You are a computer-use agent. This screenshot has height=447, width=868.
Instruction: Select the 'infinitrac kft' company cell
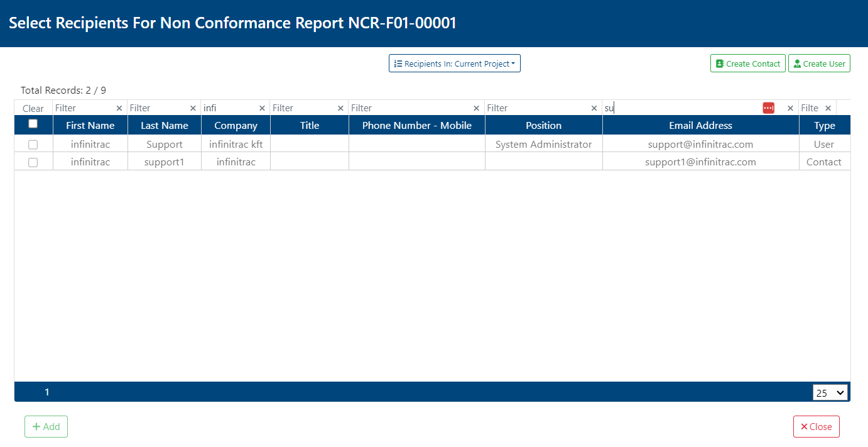point(236,145)
